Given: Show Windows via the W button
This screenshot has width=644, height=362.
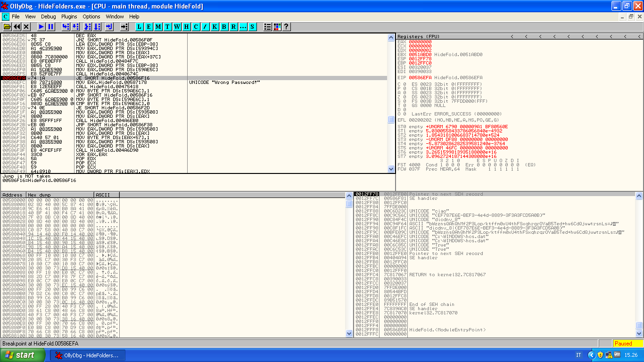Looking at the screenshot, I should click(177, 27).
